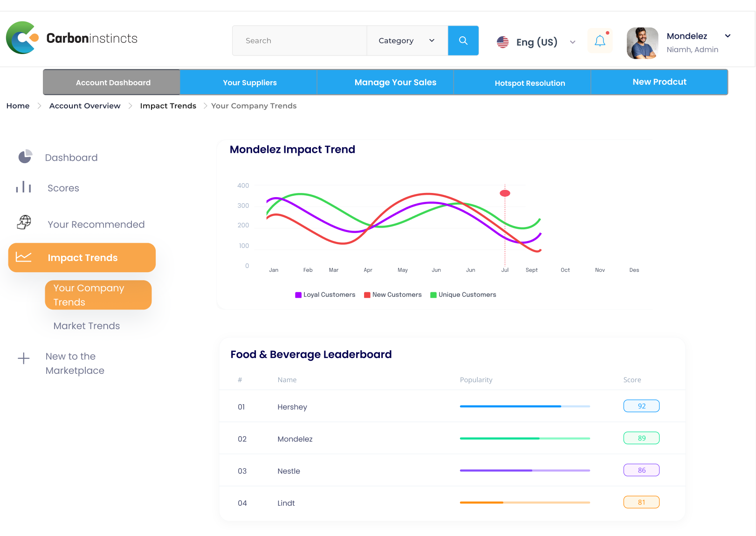Viewport: 756px width, 536px height.
Task: Open the Manage Your Sales tab
Action: (385, 82)
